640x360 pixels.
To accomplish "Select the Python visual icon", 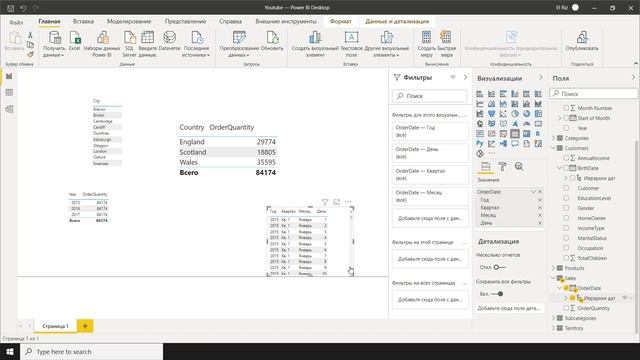I will pyautogui.click(x=480, y=144).
